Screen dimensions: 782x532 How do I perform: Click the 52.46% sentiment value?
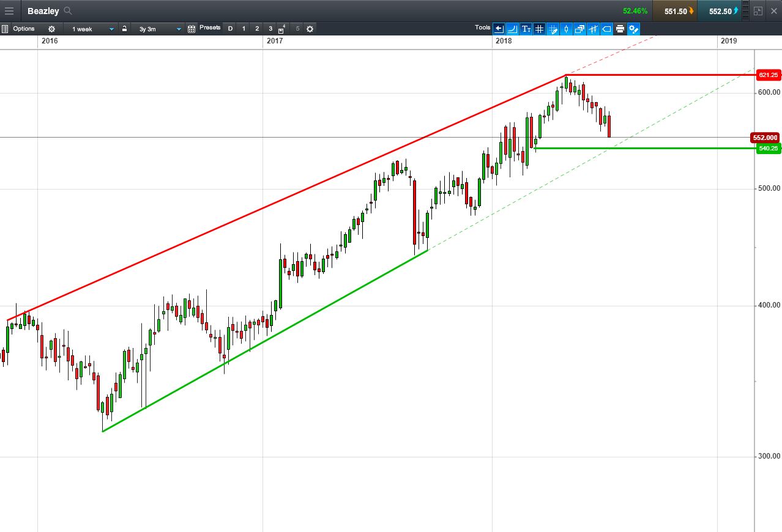635,11
